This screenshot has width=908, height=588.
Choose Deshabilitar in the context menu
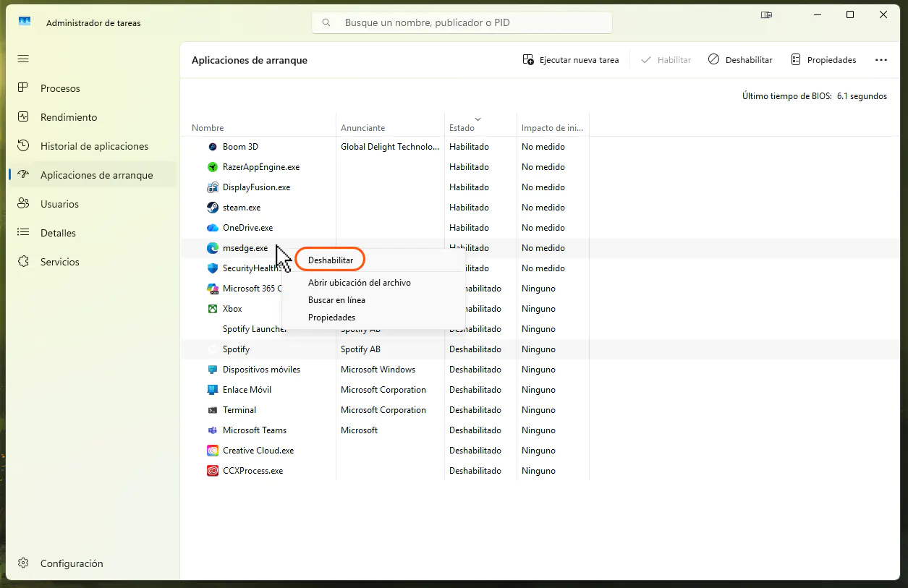[331, 260]
